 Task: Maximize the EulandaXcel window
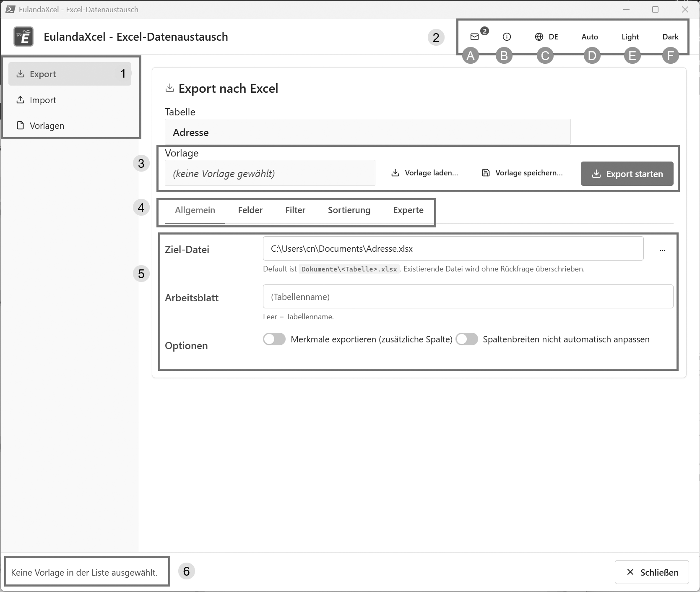click(x=655, y=9)
